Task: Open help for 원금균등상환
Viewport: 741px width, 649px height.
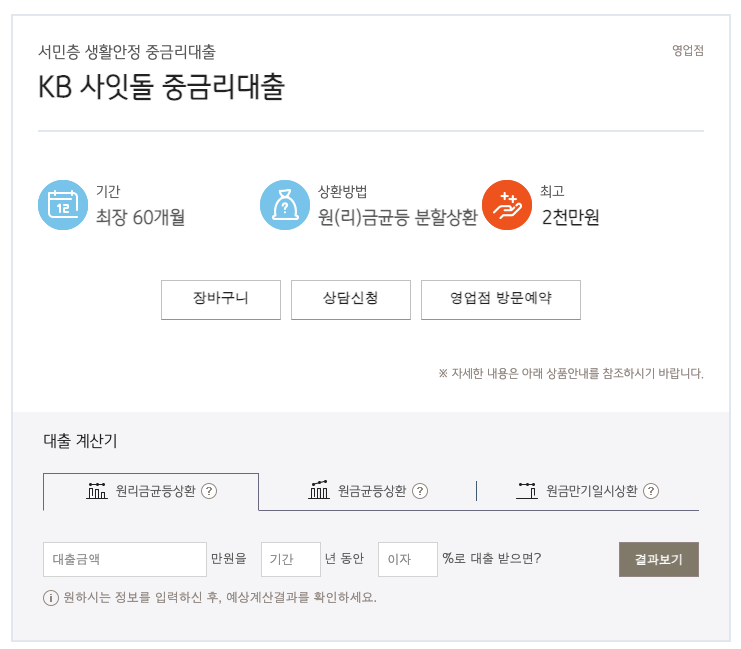Action: pyautogui.click(x=420, y=491)
